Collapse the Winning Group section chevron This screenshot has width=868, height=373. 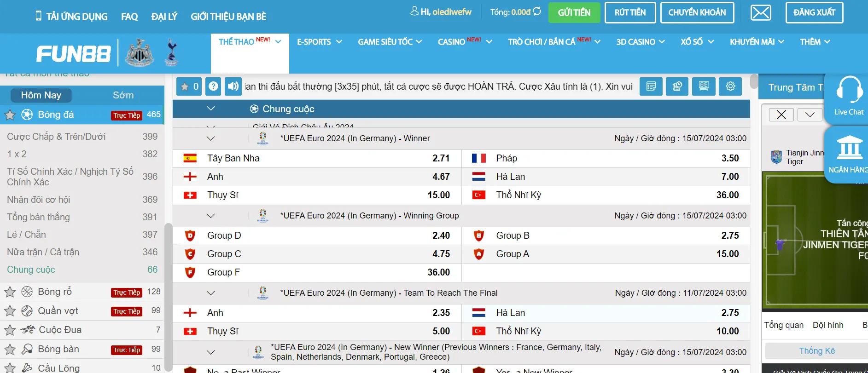[x=211, y=216]
